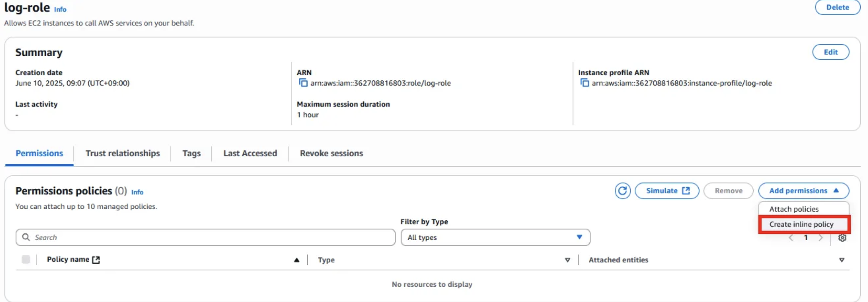Image resolution: width=868 pixels, height=302 pixels.
Task: Expand the All types filter dropdown
Action: (x=495, y=238)
